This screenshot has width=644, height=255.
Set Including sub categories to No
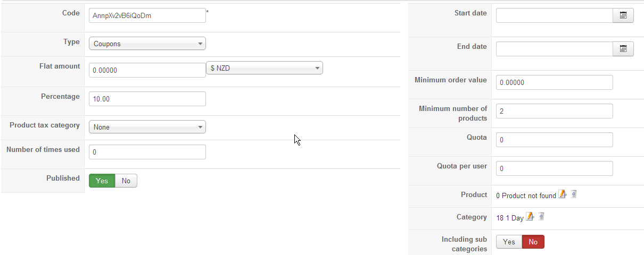click(533, 242)
